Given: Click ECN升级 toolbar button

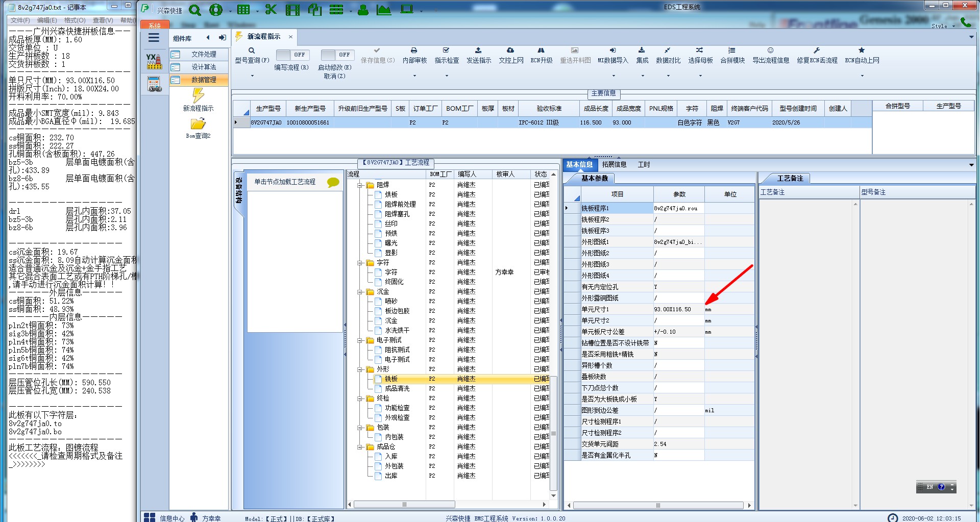Looking at the screenshot, I should (x=541, y=56).
